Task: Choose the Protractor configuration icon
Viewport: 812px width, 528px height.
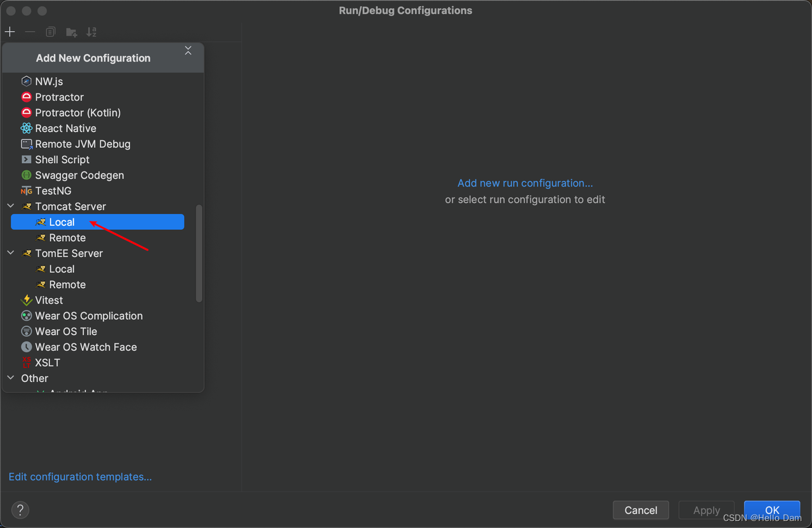Action: click(26, 97)
